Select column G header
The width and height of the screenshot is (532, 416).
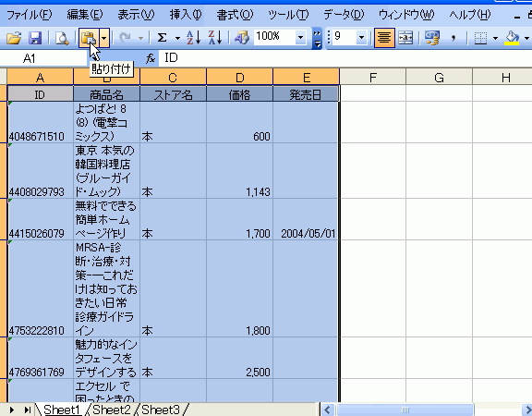[x=440, y=78]
